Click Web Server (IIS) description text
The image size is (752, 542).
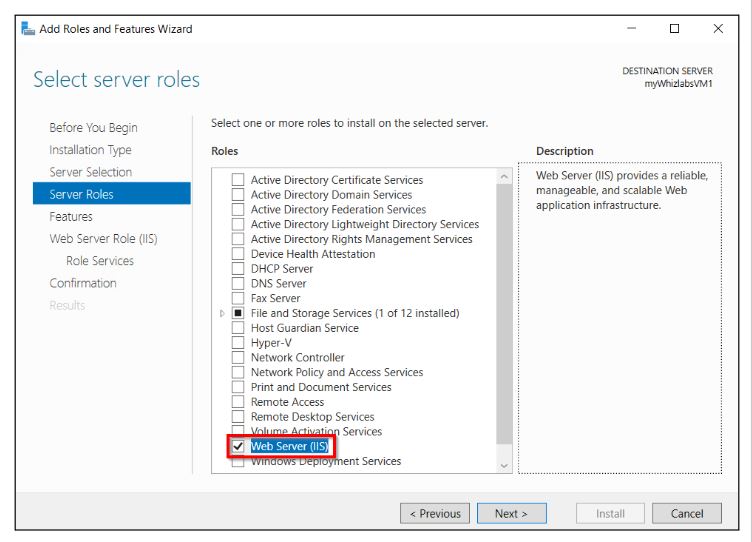[622, 190]
